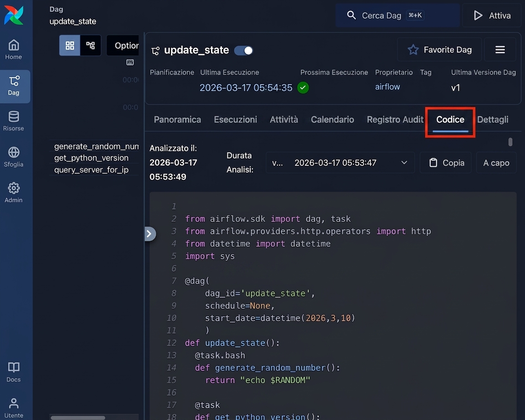This screenshot has height=420, width=525.
Task: Open the Options dropdown button
Action: 123,46
